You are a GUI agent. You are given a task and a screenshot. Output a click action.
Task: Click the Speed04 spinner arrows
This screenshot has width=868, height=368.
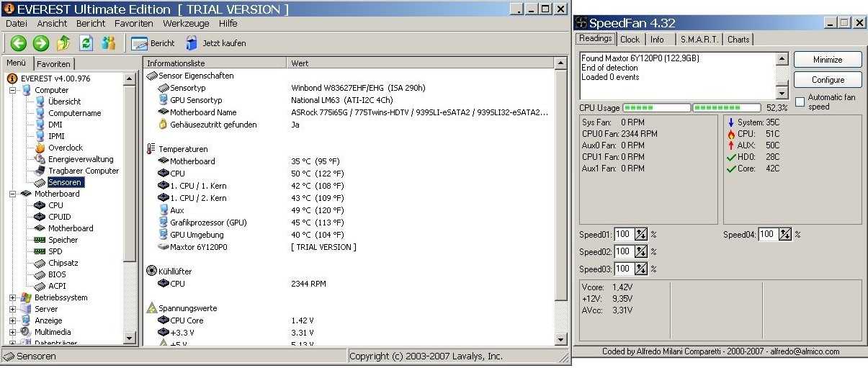(785, 234)
